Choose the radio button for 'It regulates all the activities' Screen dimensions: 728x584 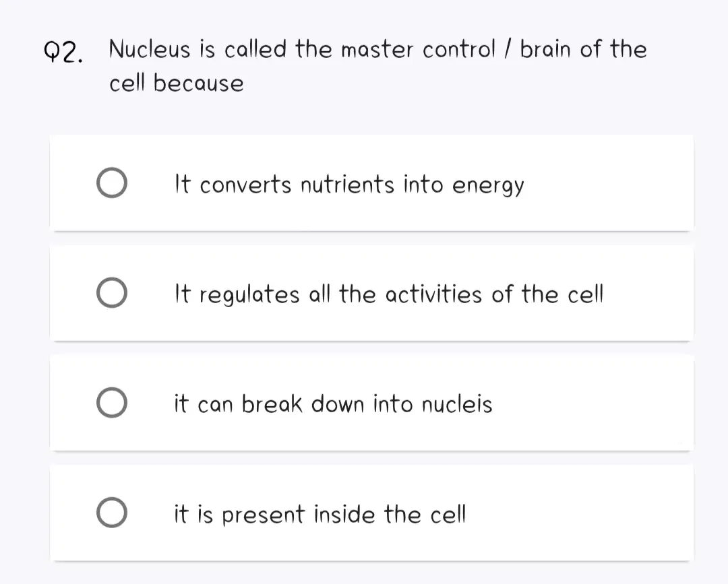[112, 293]
